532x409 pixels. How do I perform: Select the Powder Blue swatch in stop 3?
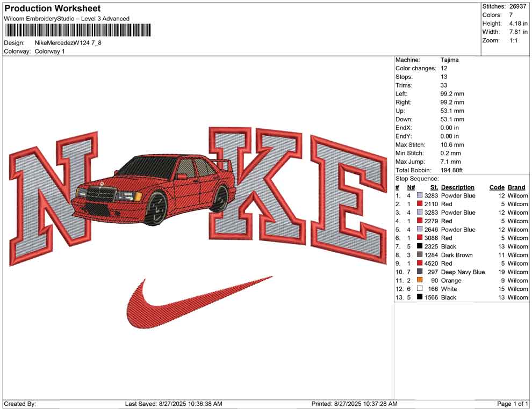click(x=420, y=212)
